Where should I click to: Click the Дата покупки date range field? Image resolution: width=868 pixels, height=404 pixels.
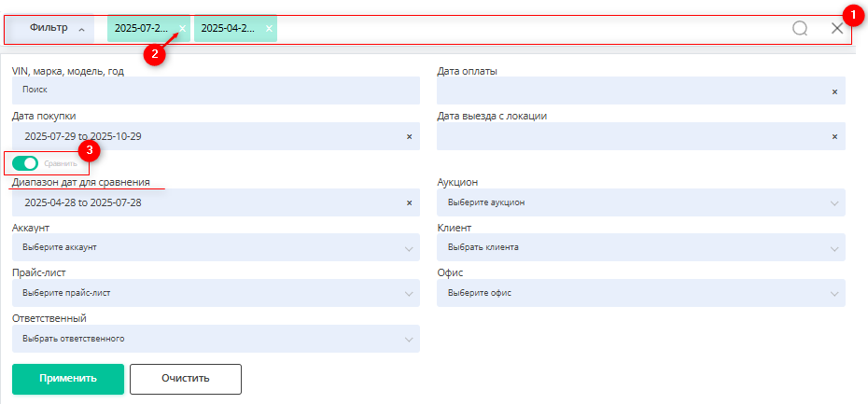(x=205, y=136)
